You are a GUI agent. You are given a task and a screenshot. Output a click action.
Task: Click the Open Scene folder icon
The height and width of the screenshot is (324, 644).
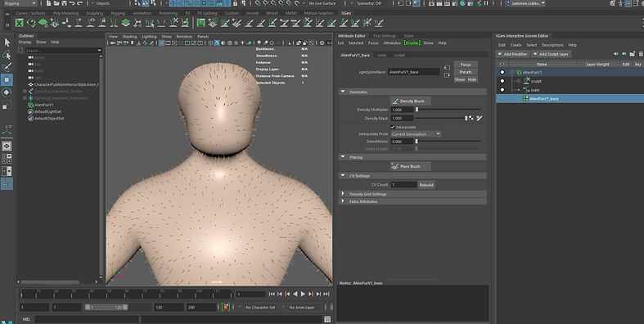(56, 3)
